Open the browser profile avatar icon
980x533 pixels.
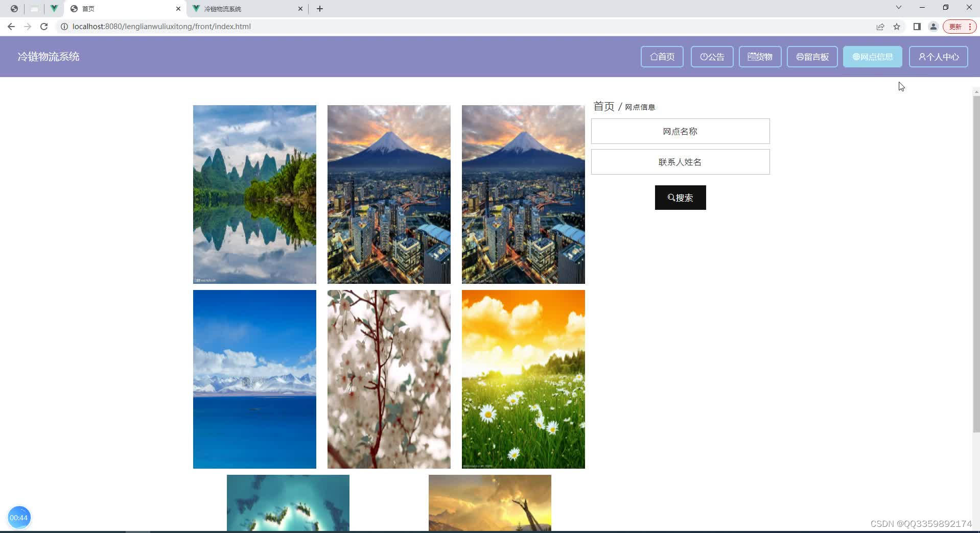(934, 27)
